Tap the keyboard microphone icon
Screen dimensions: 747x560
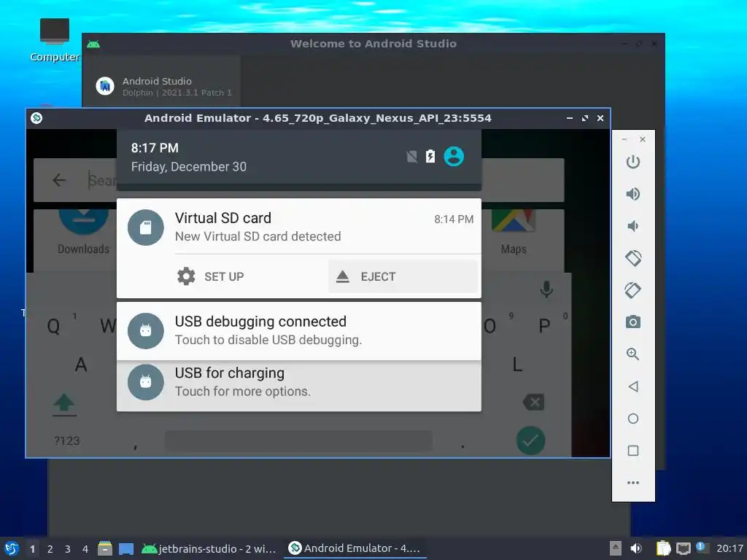[x=546, y=289]
